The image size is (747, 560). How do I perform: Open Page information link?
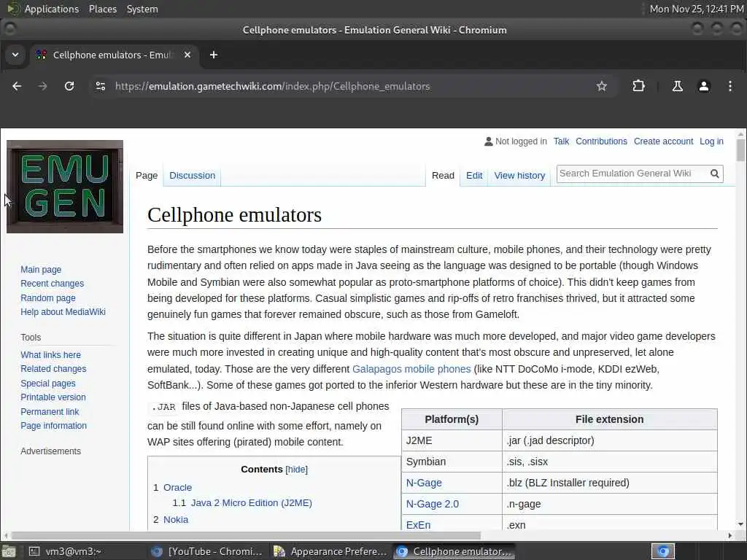(53, 426)
